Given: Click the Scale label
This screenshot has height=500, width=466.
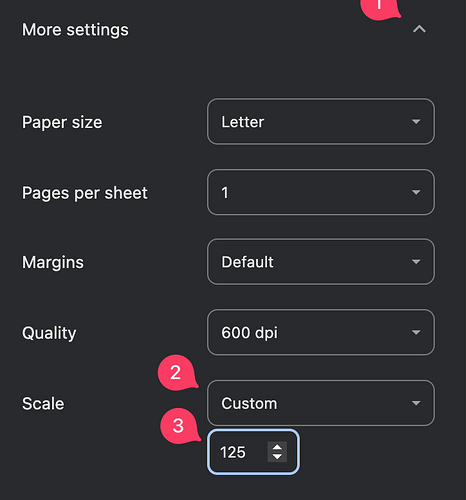Looking at the screenshot, I should point(43,404).
